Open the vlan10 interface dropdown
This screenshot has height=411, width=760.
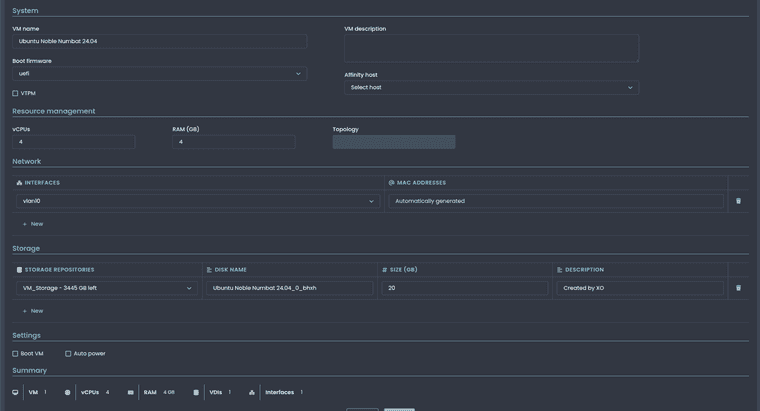pyautogui.click(x=198, y=201)
